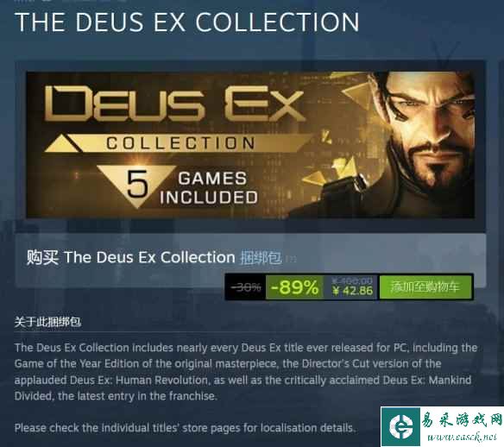Click the 关于此捆绑包 section heading
Screen dimensions: 504x447
(x=47, y=322)
